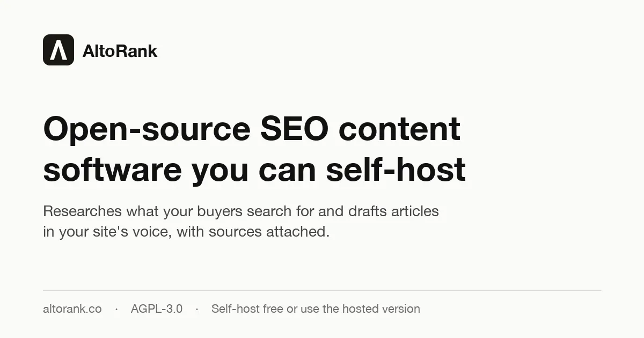644x338 pixels.
Task: Click the subheading line starting with "Researches"
Action: [x=241, y=211]
